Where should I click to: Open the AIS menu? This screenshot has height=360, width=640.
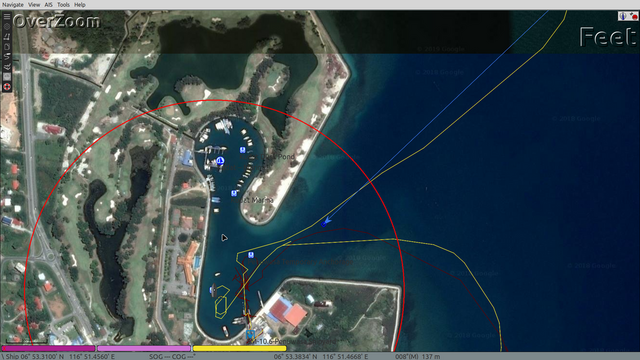pyautogui.click(x=48, y=4)
